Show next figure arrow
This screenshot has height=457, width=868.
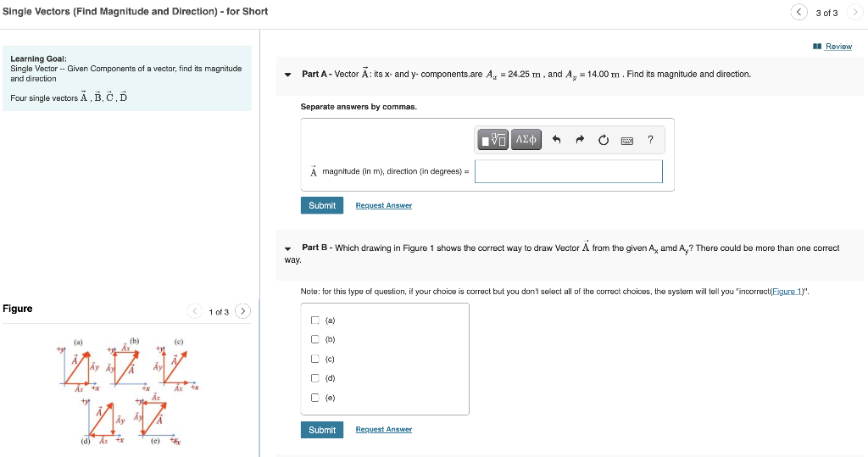pyautogui.click(x=242, y=311)
